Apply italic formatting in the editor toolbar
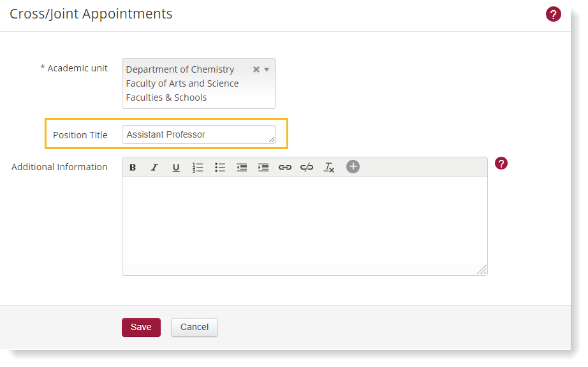This screenshot has width=588, height=367. [x=154, y=168]
